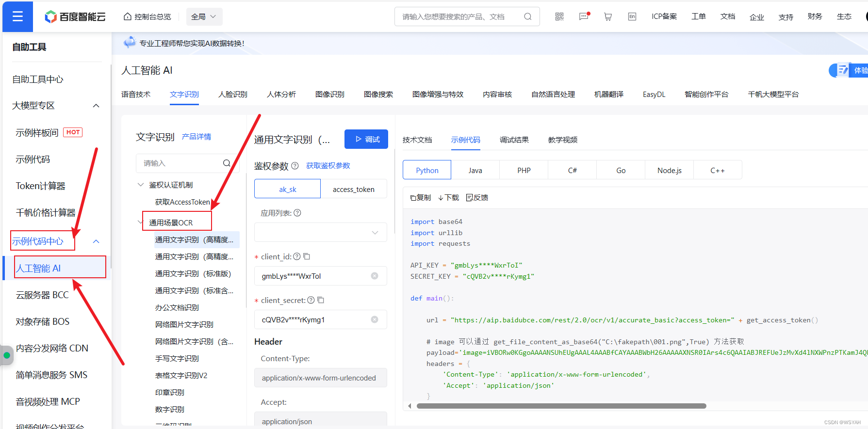Clear the client_secret field
The image size is (868, 429).
pyautogui.click(x=375, y=319)
